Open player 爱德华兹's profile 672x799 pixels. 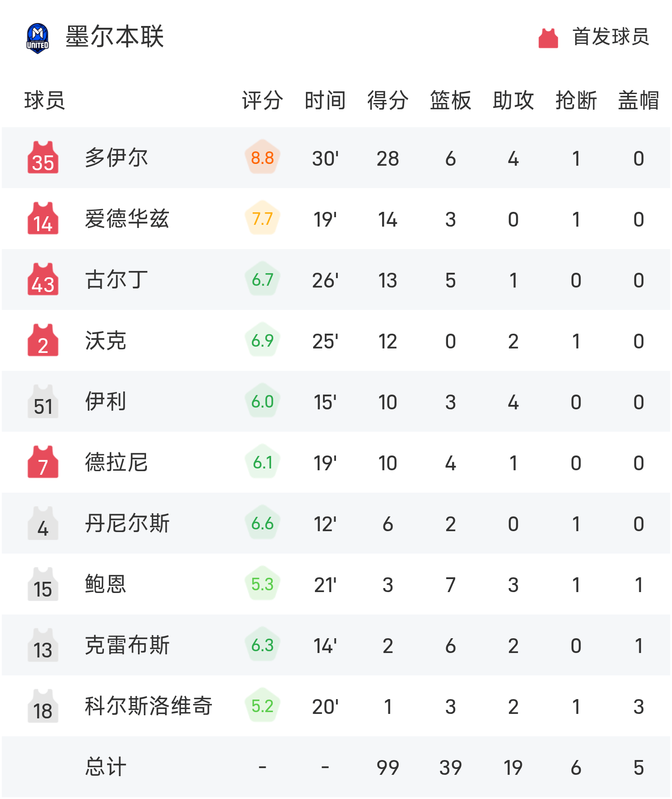coord(127,219)
